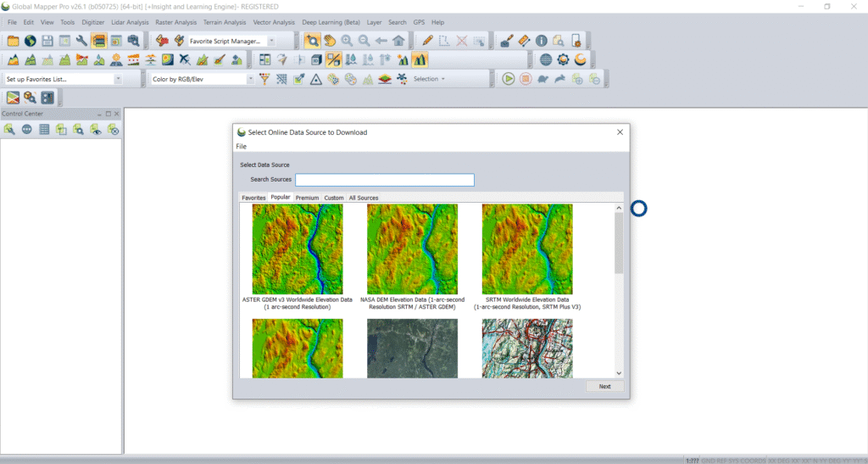Close the Control Center panel
The image size is (868, 464).
click(117, 114)
